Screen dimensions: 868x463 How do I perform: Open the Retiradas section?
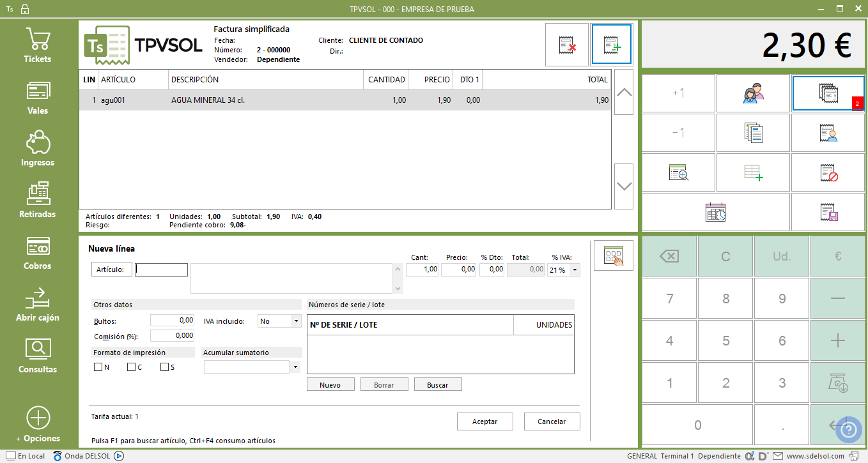[38, 201]
